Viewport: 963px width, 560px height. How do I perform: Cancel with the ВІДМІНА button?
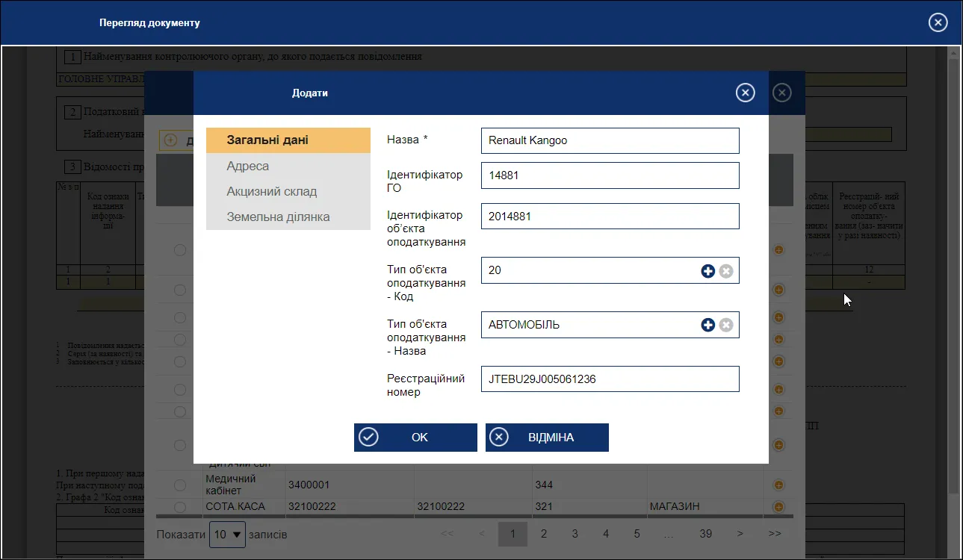[547, 438]
